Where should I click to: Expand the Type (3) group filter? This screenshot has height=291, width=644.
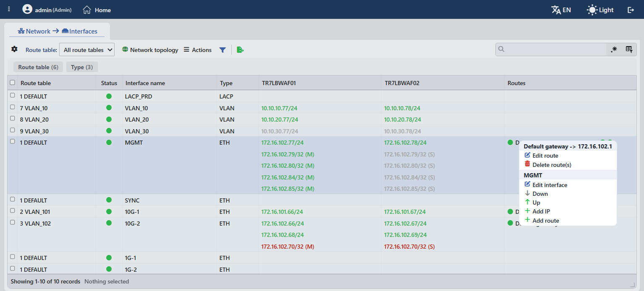pyautogui.click(x=82, y=67)
